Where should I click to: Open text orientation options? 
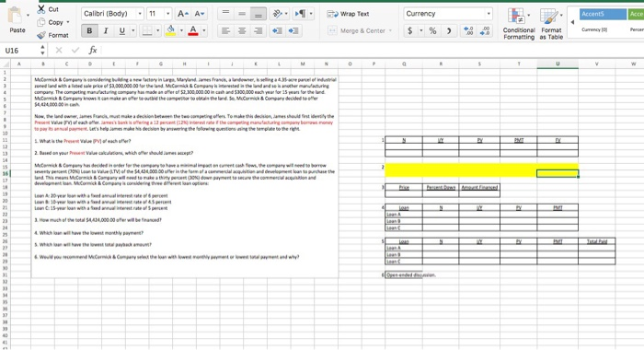280,14
